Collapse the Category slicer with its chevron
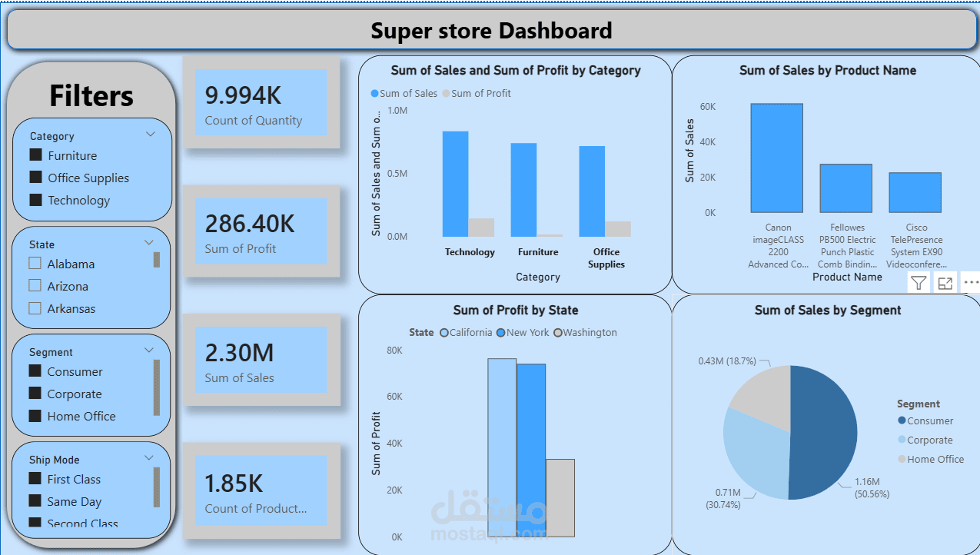Image resolution: width=980 pixels, height=555 pixels. (150, 134)
